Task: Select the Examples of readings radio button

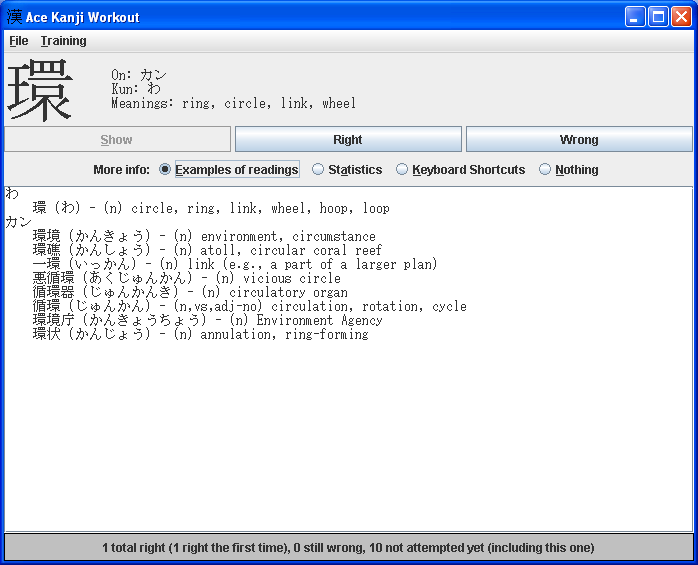Action: click(x=229, y=170)
